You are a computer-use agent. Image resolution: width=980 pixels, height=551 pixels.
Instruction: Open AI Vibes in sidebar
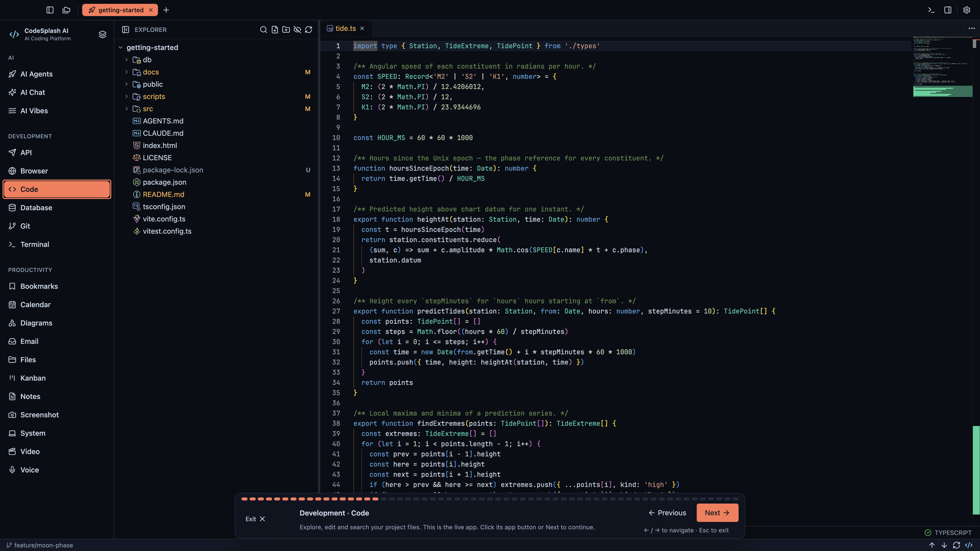[57, 111]
